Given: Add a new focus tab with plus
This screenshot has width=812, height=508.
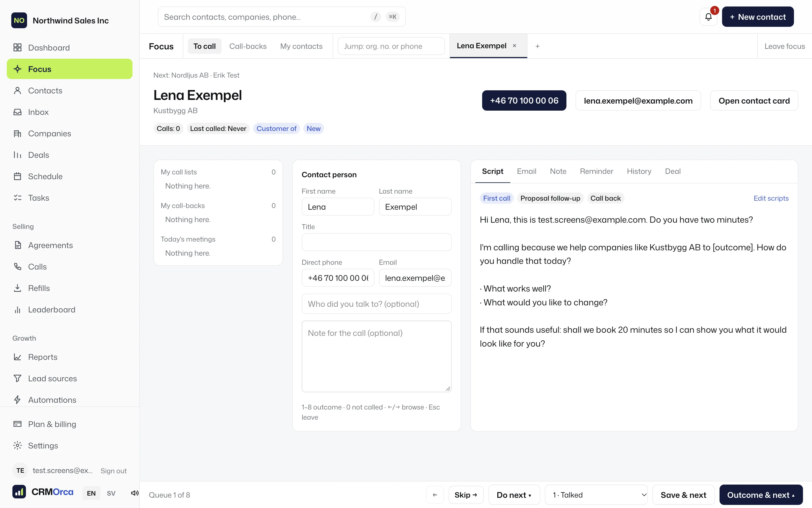Looking at the screenshot, I should pos(538,46).
